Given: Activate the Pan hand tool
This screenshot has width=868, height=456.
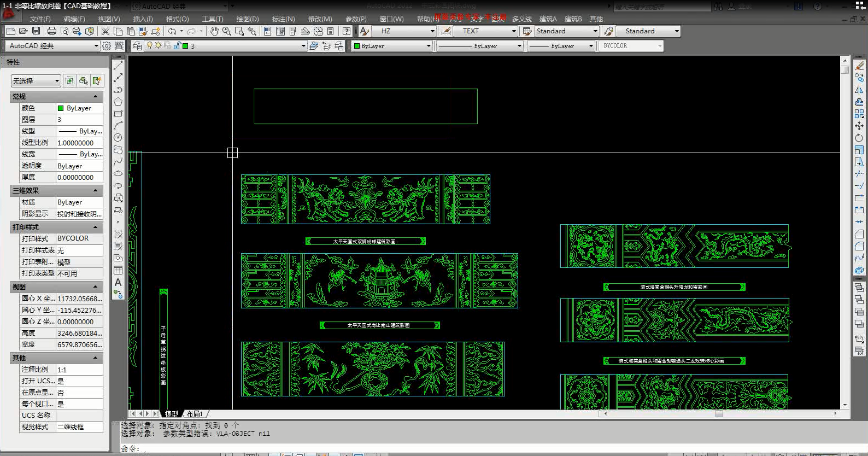Looking at the screenshot, I should coord(214,31).
